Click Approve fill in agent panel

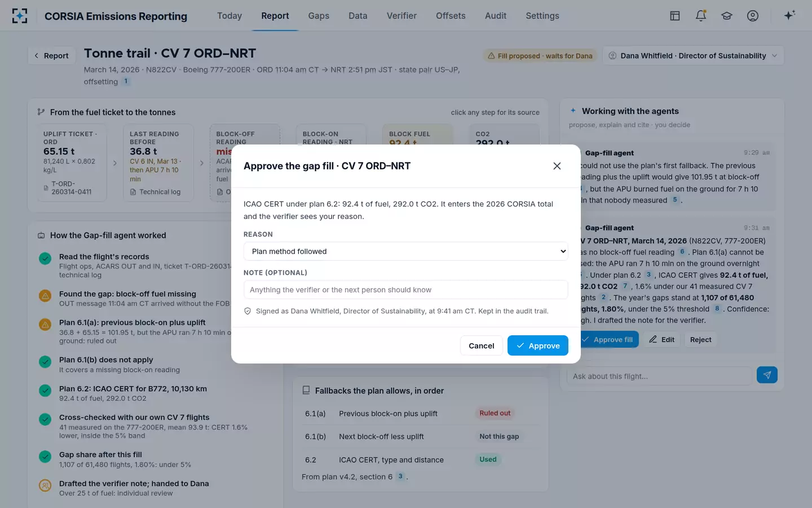(x=608, y=339)
